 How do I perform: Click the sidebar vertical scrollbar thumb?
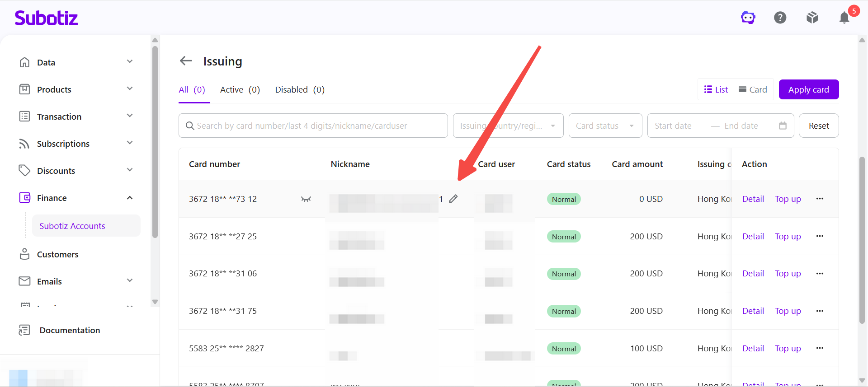(155, 142)
